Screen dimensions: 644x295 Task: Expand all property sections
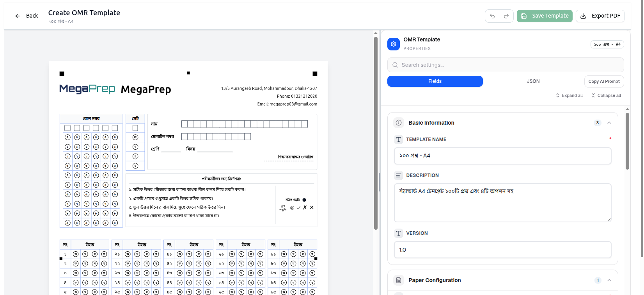[x=569, y=95]
